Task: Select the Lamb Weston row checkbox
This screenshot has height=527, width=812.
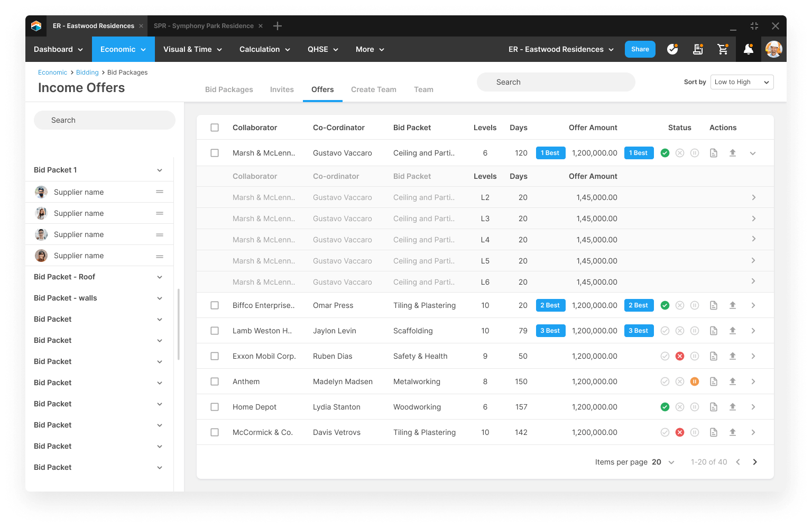Action: (x=215, y=331)
